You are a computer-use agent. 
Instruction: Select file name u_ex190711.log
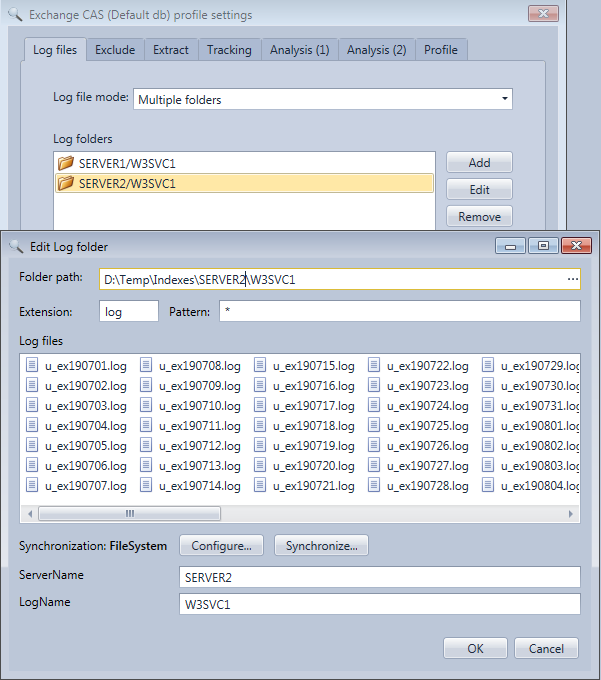coord(200,425)
